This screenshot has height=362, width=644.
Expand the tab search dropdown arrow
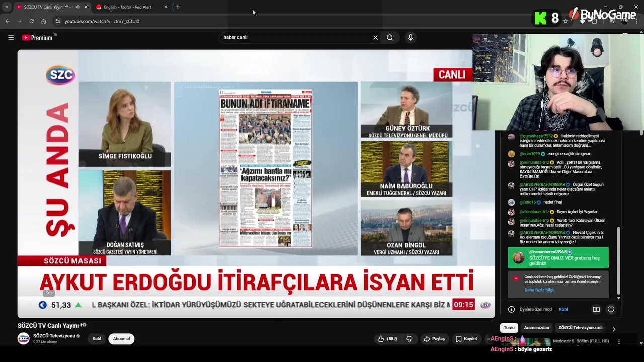click(x=6, y=7)
